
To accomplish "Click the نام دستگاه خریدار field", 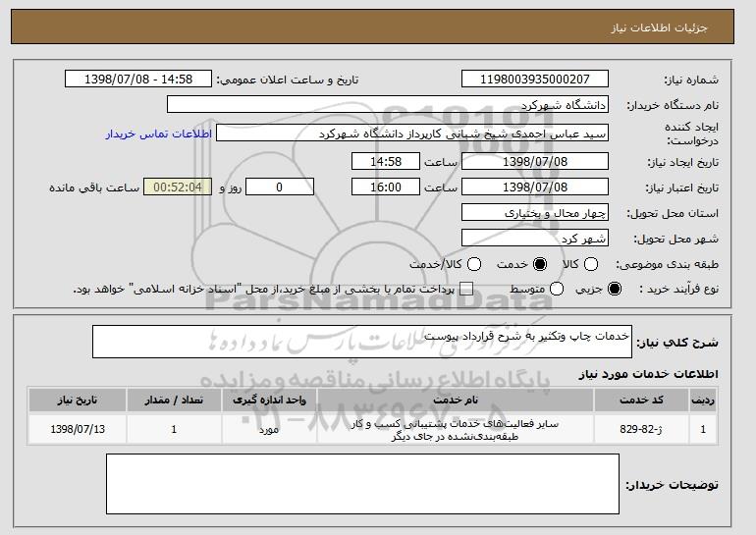I will (x=388, y=105).
